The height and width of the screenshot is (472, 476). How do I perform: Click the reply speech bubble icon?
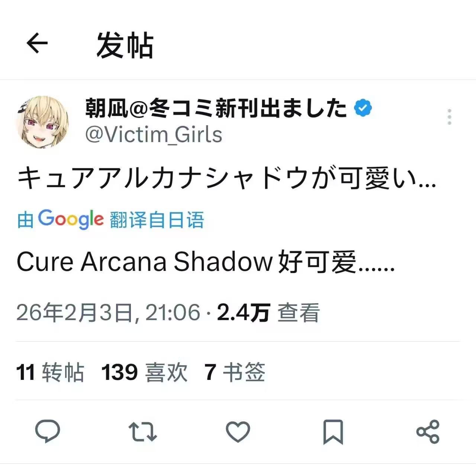48,431
